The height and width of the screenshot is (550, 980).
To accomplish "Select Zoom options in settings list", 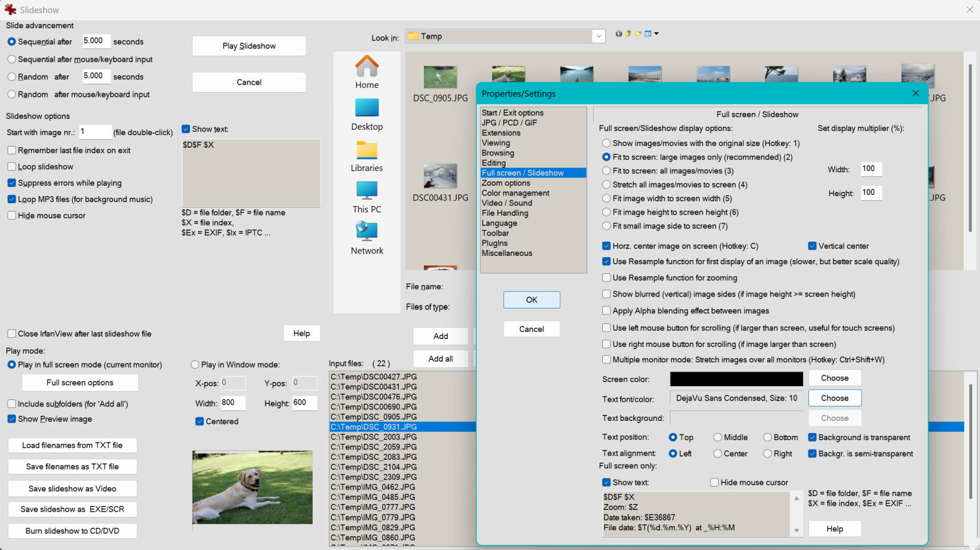I will click(506, 183).
